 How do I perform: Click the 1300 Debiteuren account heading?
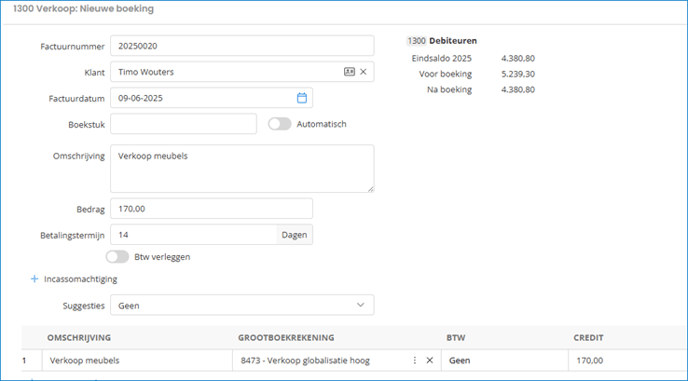tap(442, 41)
